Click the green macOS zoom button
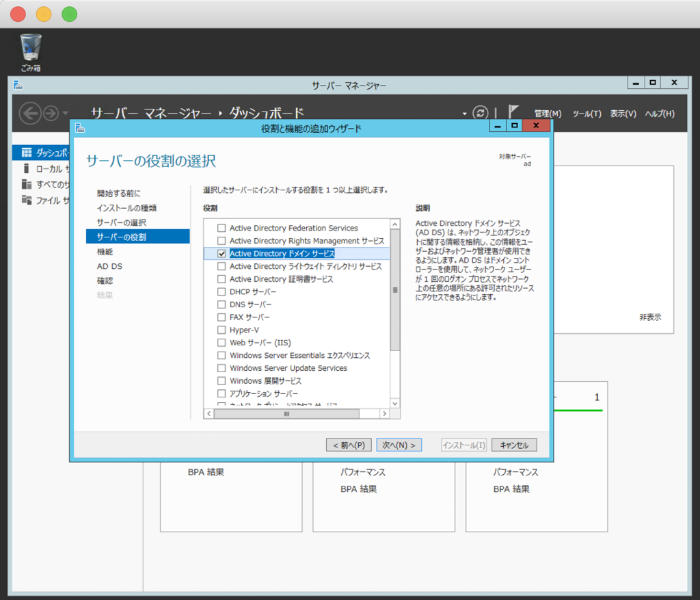 69,14
